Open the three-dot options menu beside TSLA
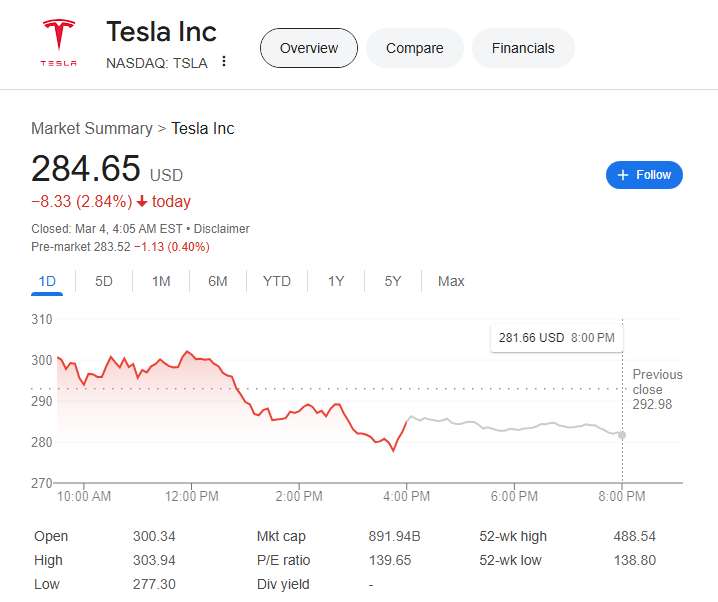This screenshot has height=602, width=718. (224, 62)
